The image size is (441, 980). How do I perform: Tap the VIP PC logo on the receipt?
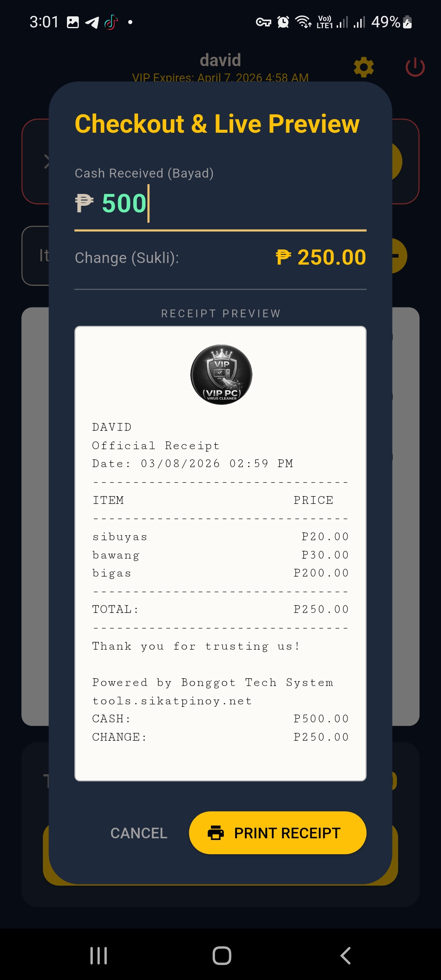[220, 374]
